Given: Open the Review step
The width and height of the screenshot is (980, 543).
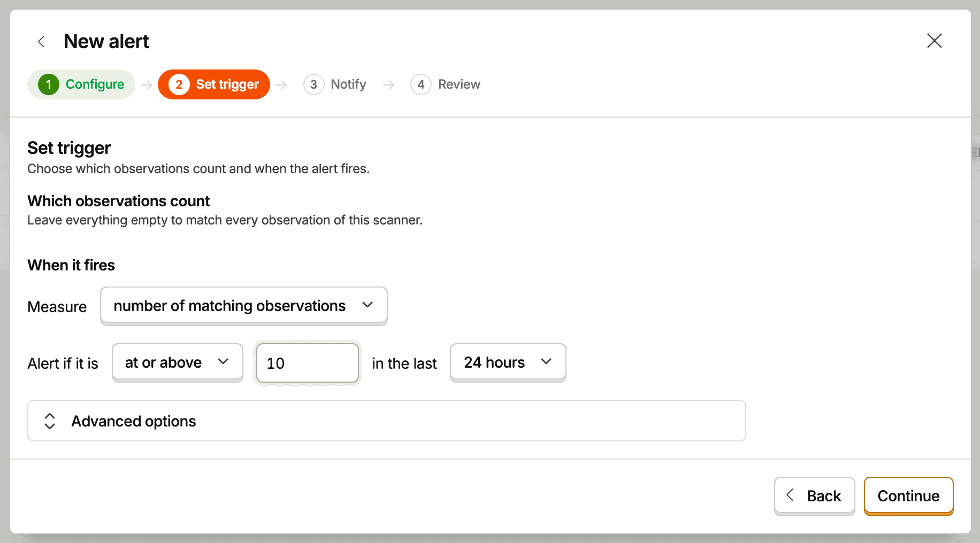Looking at the screenshot, I should 446,84.
